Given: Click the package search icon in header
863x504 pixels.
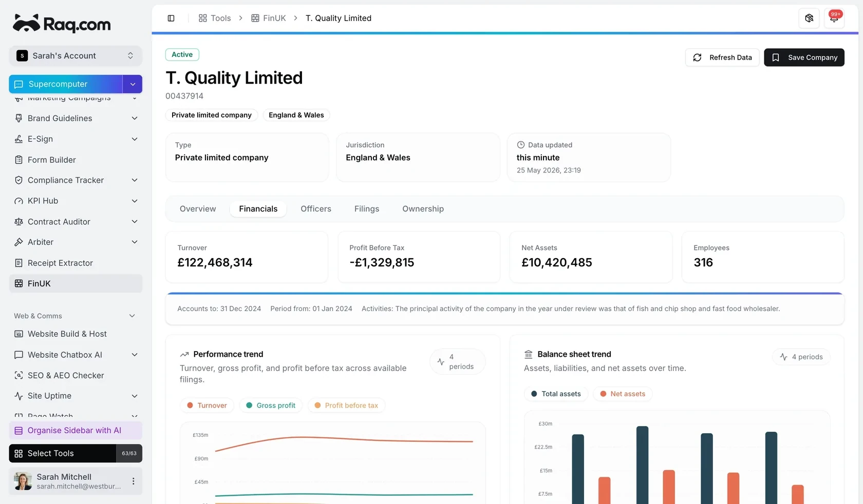Looking at the screenshot, I should click(809, 18).
